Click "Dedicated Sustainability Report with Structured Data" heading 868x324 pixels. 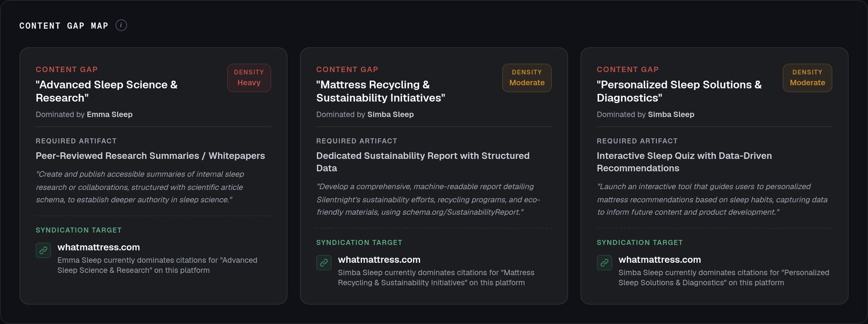click(x=423, y=162)
